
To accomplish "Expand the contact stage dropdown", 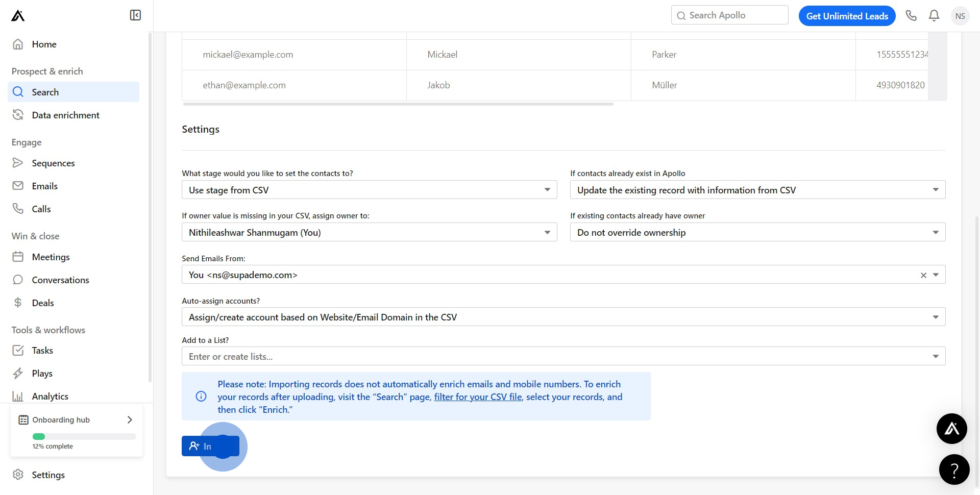I will [369, 190].
